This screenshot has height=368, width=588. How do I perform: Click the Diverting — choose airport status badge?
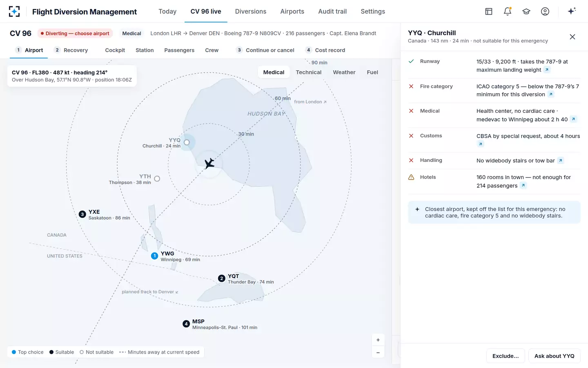pyautogui.click(x=75, y=34)
